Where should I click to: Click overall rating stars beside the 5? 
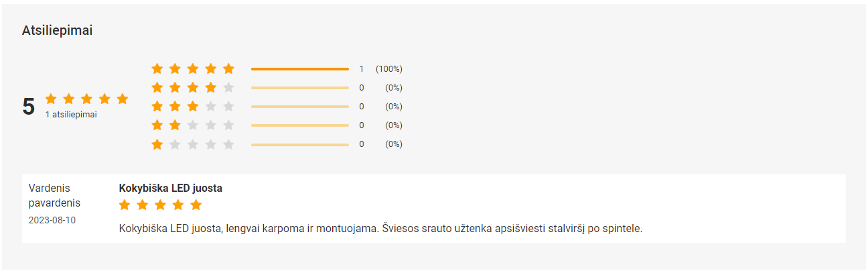click(86, 99)
